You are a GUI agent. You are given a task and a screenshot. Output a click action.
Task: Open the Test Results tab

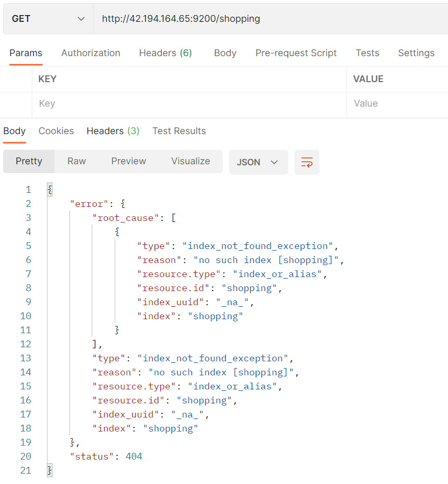pyautogui.click(x=179, y=131)
